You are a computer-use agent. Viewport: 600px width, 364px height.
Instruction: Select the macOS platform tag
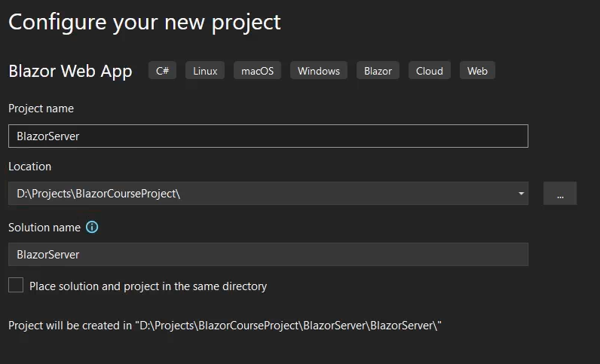click(x=258, y=70)
